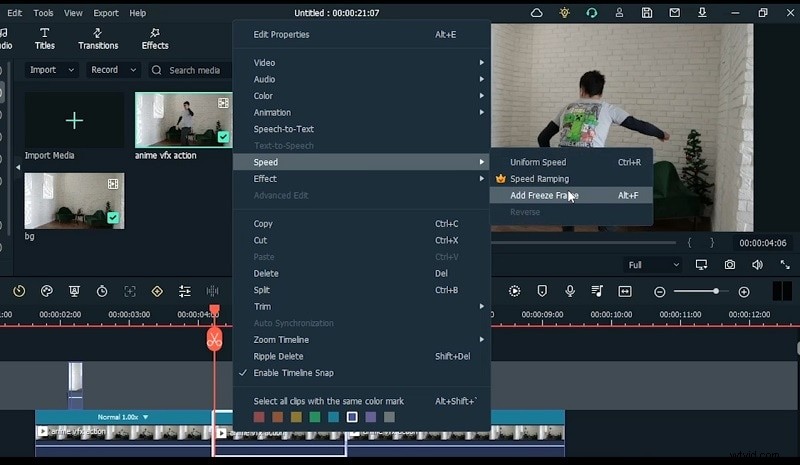Viewport: 800px width, 465px height.
Task: Expand the Video submenu
Action: pos(362,63)
